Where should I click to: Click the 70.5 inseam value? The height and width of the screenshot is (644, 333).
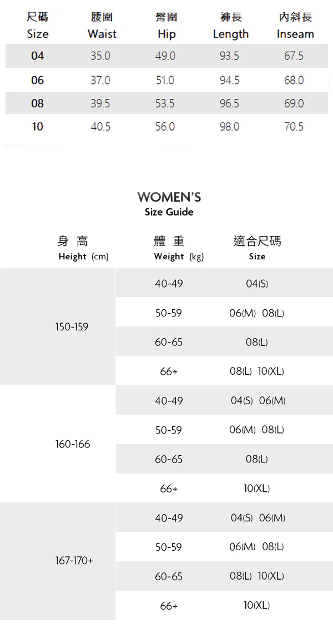294,127
